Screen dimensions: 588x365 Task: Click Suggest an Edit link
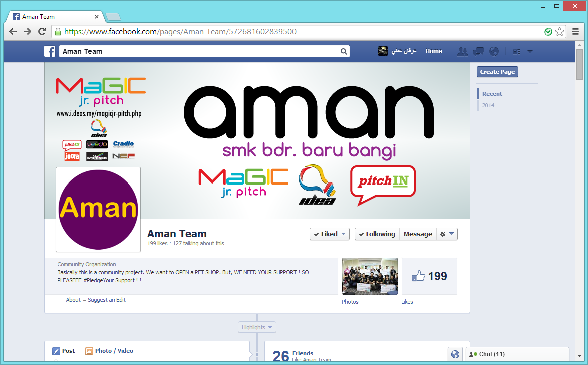pyautogui.click(x=107, y=300)
